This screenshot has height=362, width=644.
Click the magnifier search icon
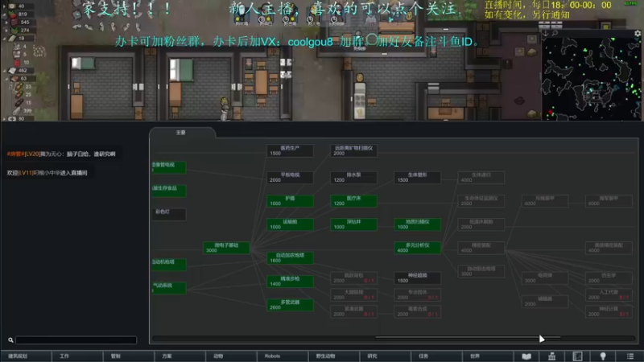(x=10, y=339)
